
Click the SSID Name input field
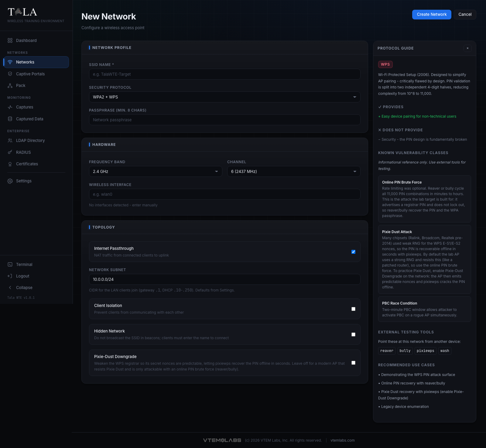click(224, 74)
